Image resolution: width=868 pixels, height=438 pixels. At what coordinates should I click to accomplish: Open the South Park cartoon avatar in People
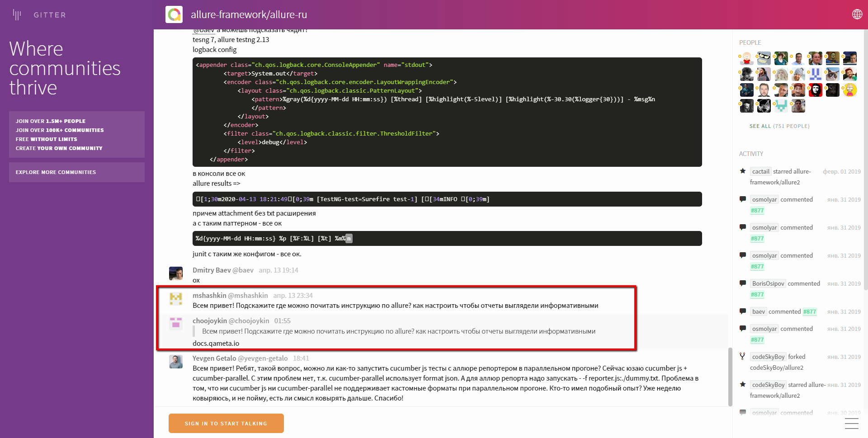[747, 58]
